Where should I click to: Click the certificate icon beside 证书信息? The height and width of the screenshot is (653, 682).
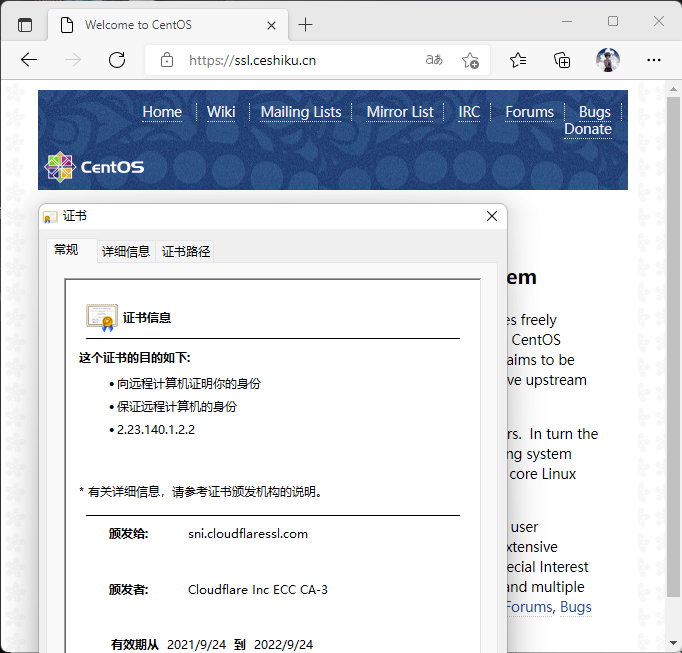(102, 317)
